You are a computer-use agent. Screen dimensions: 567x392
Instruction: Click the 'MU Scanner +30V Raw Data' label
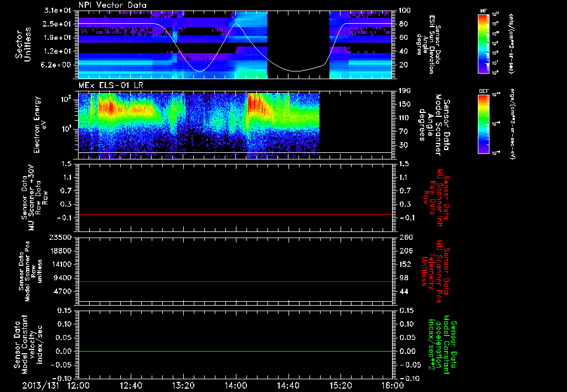point(34,198)
